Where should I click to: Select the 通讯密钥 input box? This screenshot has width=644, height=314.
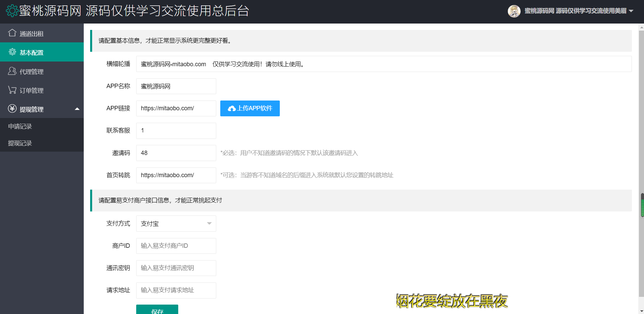(x=176, y=268)
